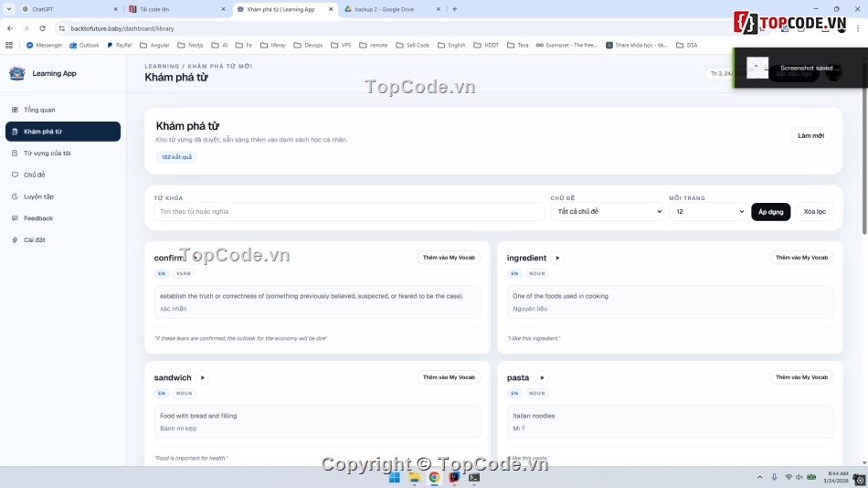Image resolution: width=868 pixels, height=488 pixels.
Task: Play pronunciation for pasta
Action: pyautogui.click(x=542, y=377)
